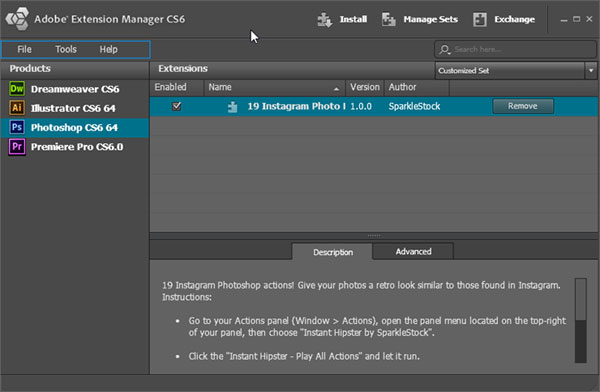Select the Dreamweaver CS6 product icon
This screenshot has height=392, width=600.
[17, 89]
